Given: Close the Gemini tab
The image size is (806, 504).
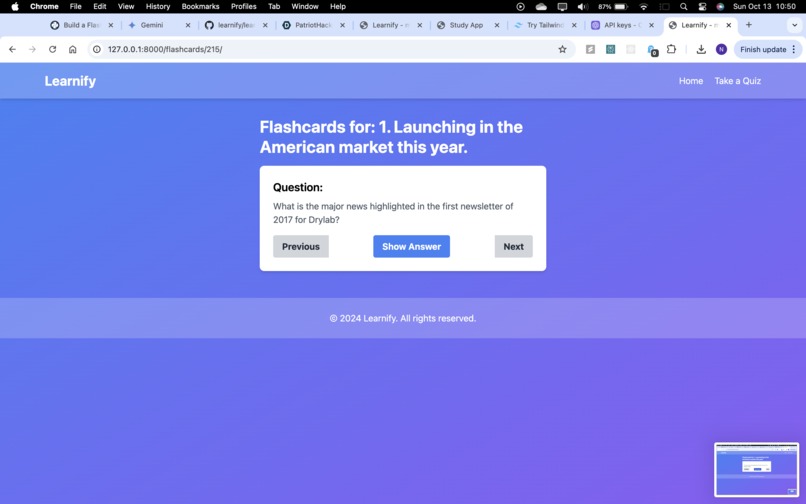Looking at the screenshot, I should 188,25.
